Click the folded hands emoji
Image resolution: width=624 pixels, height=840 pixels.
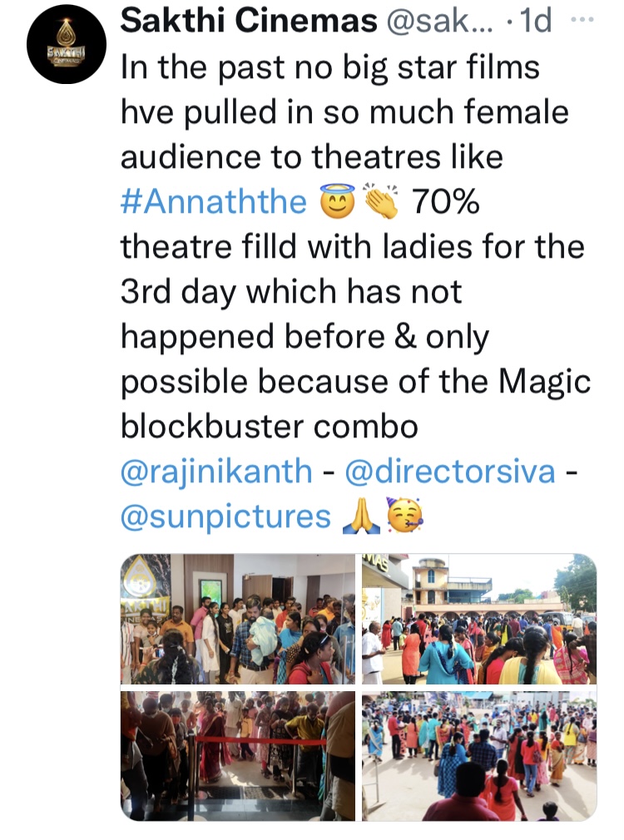361,516
